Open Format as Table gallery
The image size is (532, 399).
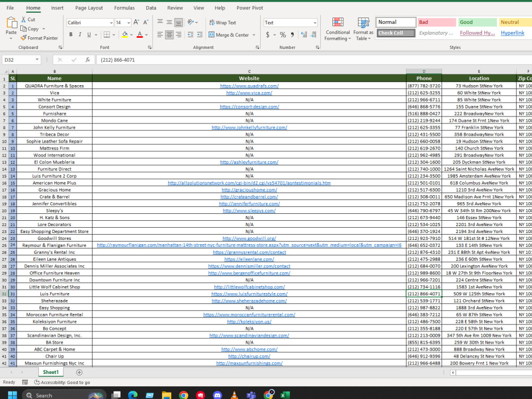coord(363,29)
